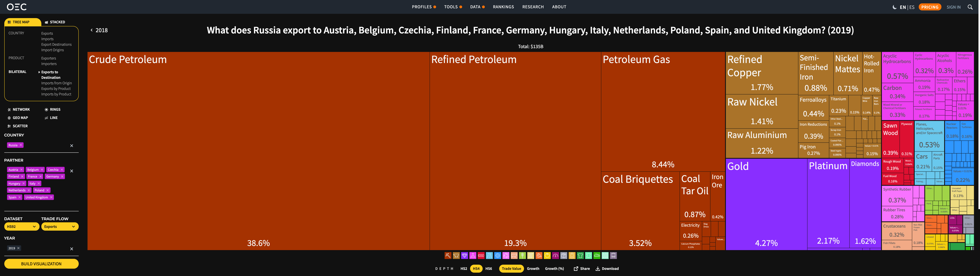The height and width of the screenshot is (276, 980).
Task: Clear the Russia country field
Action: click(72, 146)
